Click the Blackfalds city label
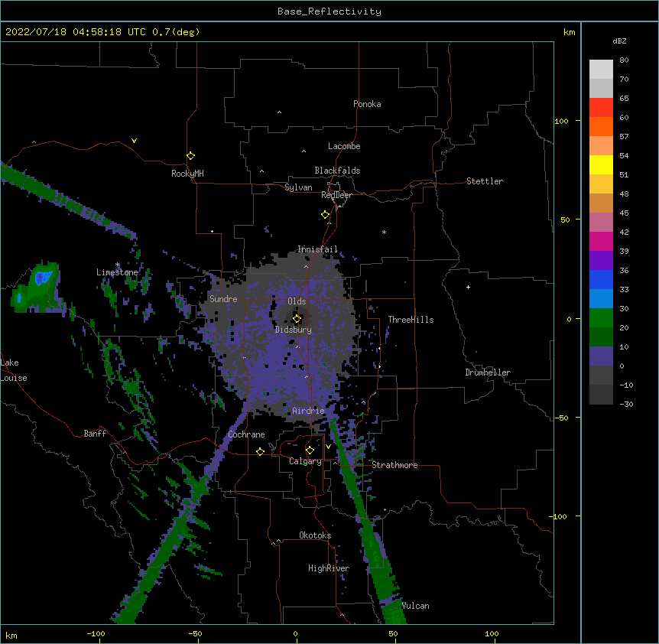The image size is (659, 644). coord(337,171)
